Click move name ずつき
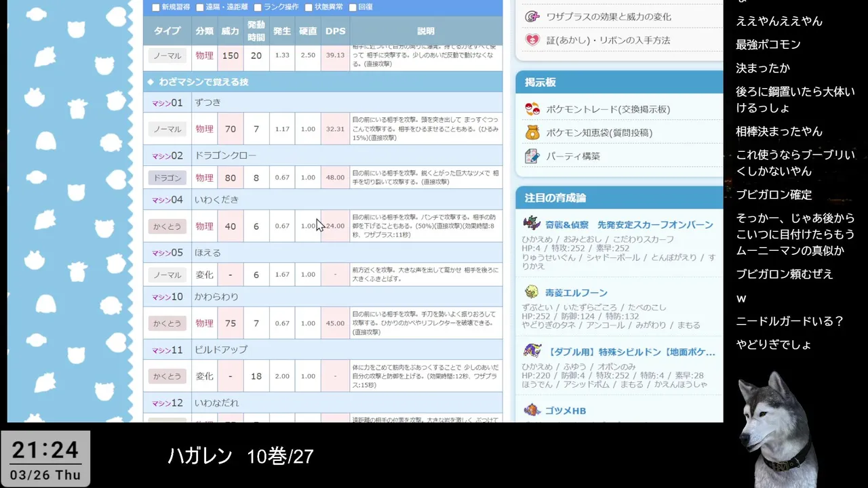 (208, 102)
